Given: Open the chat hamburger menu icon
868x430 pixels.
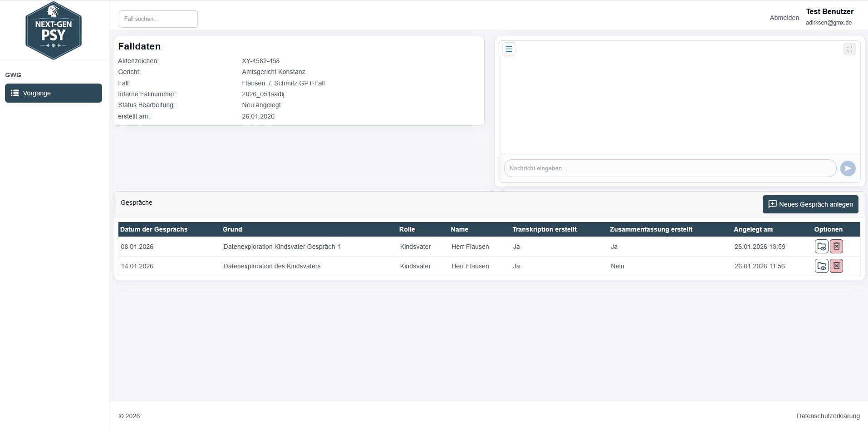Looking at the screenshot, I should 509,49.
